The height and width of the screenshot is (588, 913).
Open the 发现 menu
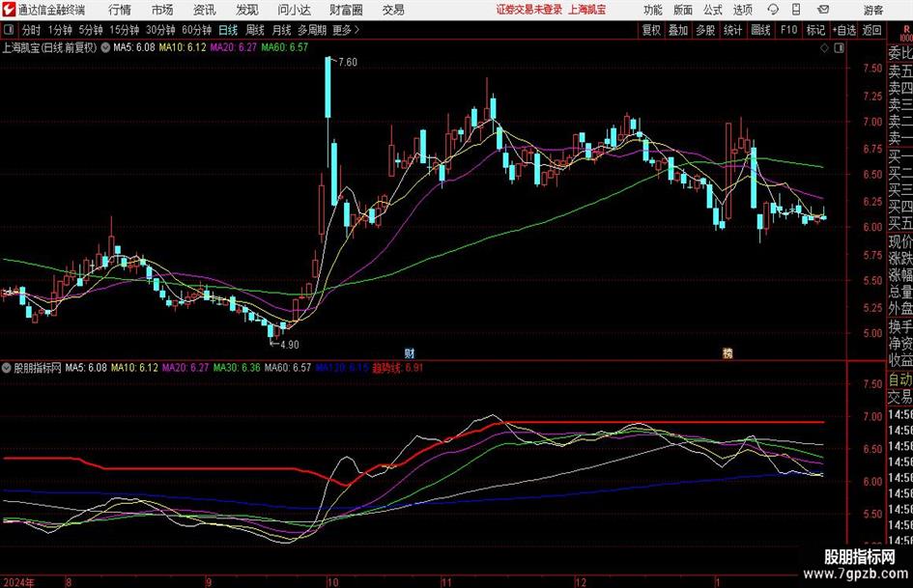click(247, 10)
